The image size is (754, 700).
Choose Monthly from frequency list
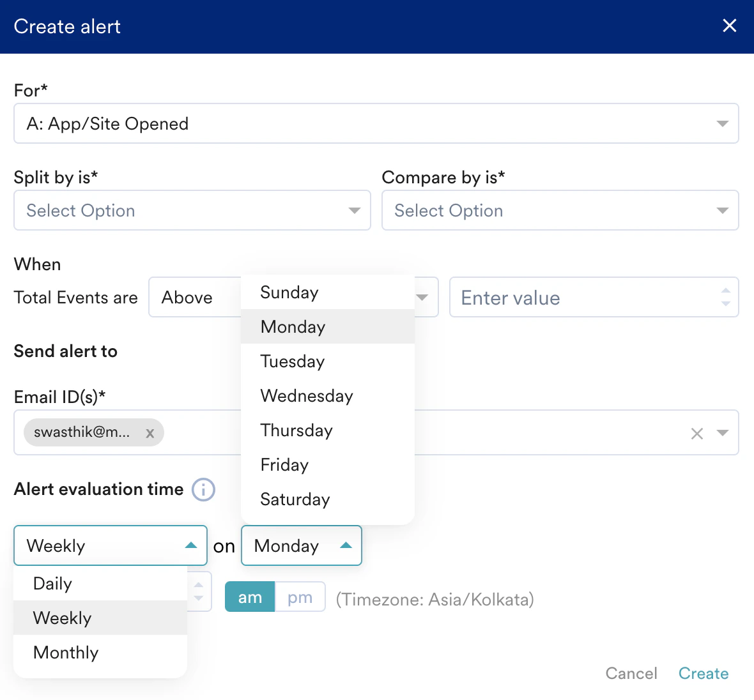66,653
